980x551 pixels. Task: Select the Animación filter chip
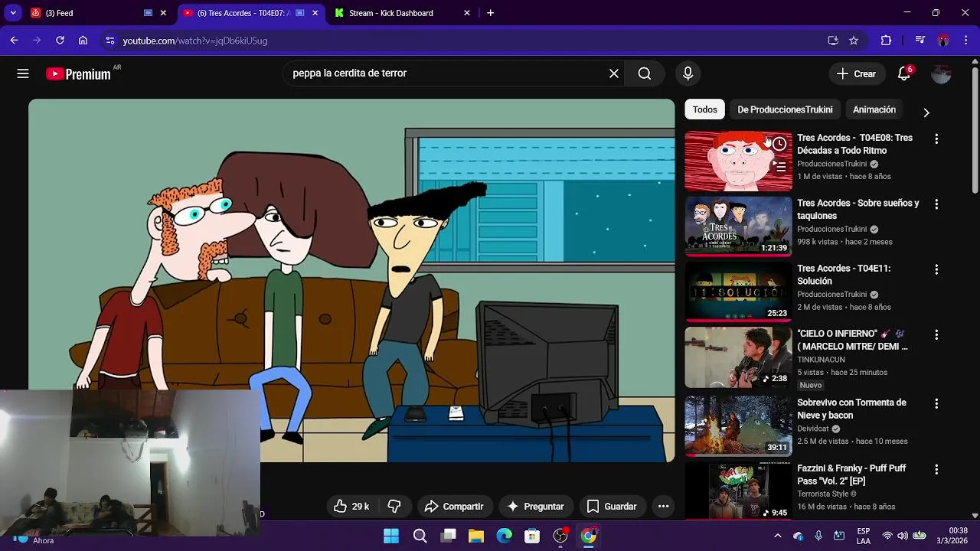[874, 109]
